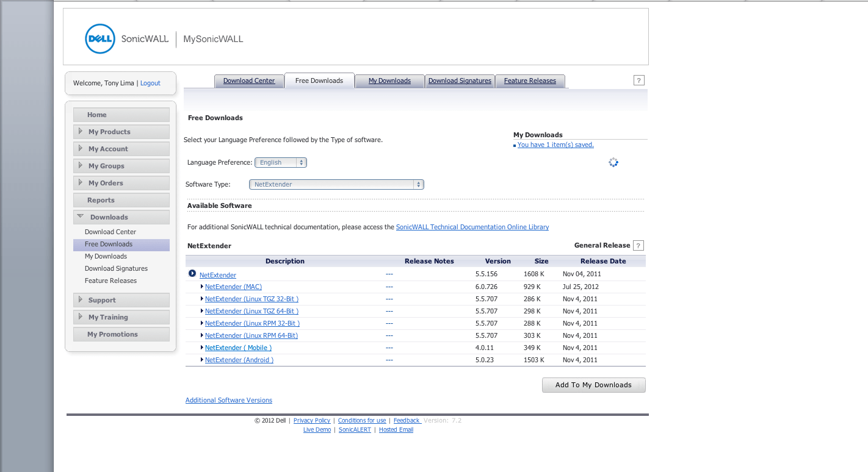Click the Description column header

point(285,261)
